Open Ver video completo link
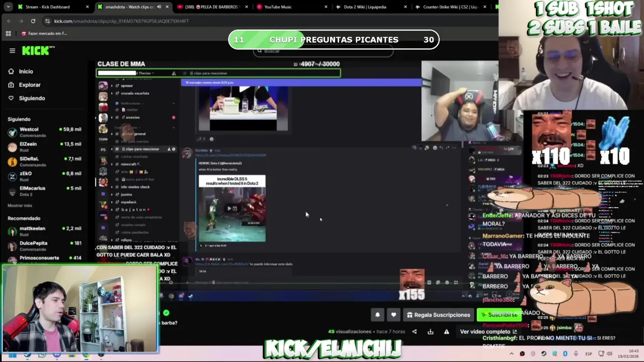This screenshot has width=644, height=362. pyautogui.click(x=488, y=332)
